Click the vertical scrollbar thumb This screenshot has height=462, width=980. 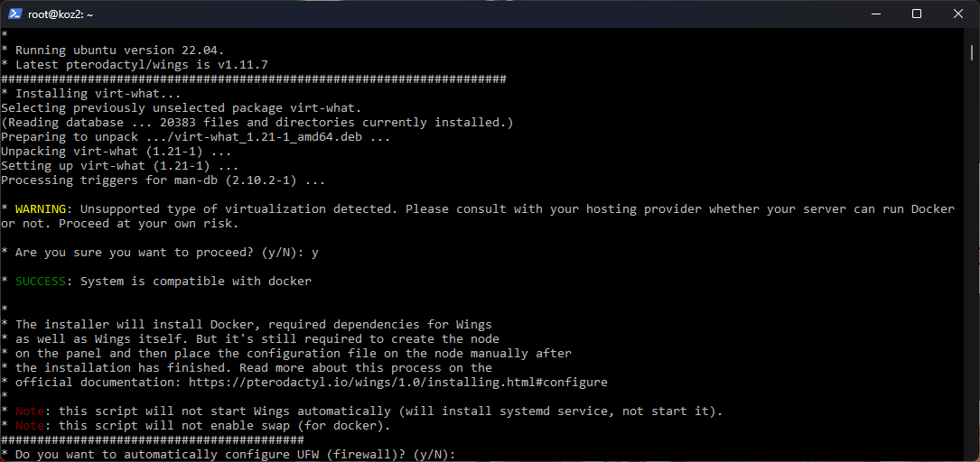(x=972, y=52)
